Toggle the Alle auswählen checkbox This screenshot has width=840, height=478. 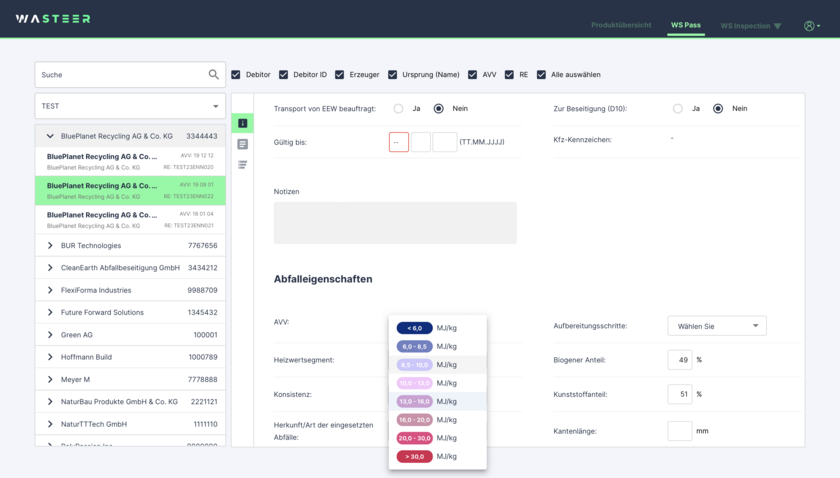(x=542, y=74)
